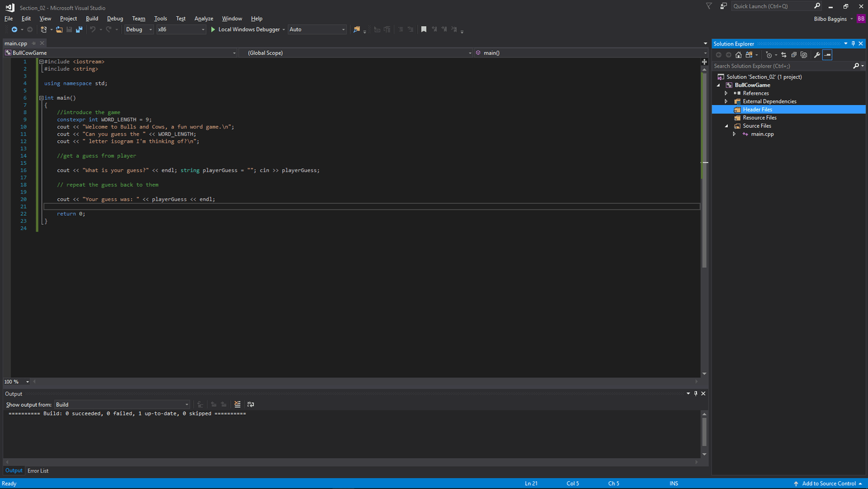
Task: Toggle word wrap in the Output window
Action: (251, 404)
